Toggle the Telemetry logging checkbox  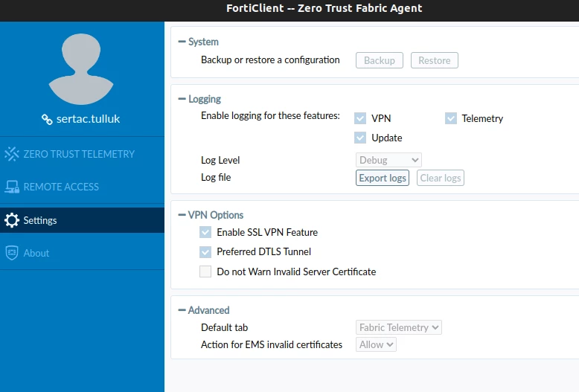point(451,118)
